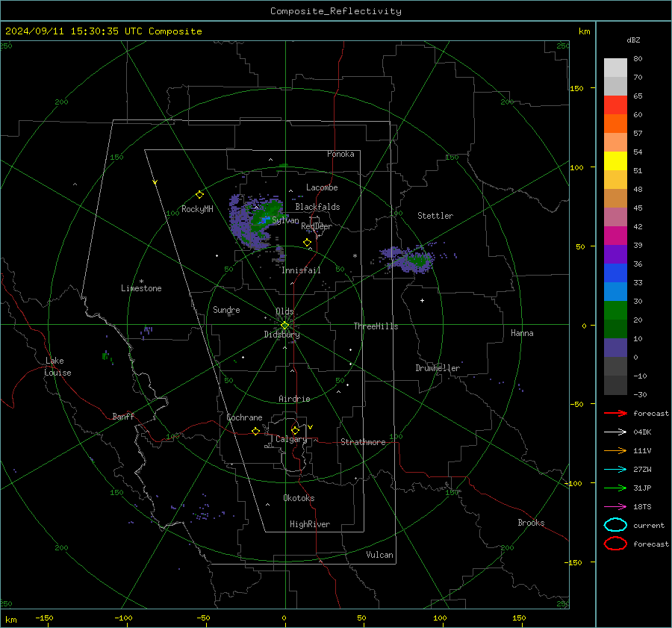Viewport: 672px width, 628px height.
Task: Click the Okotoks label
Action: (299, 498)
